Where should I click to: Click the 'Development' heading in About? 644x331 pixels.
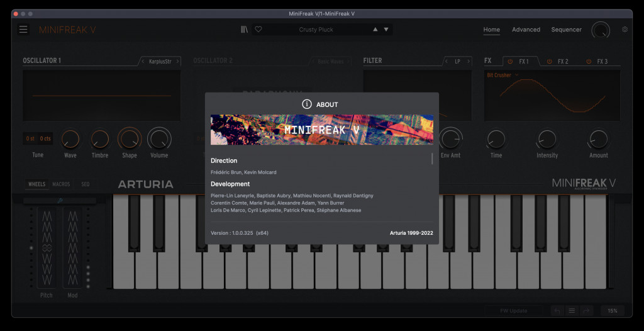[x=230, y=184]
